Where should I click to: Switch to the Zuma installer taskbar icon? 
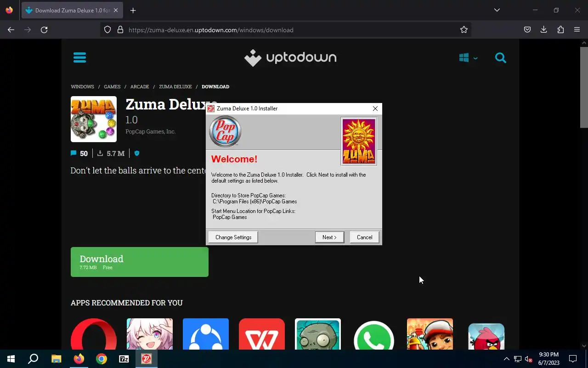[x=147, y=359]
